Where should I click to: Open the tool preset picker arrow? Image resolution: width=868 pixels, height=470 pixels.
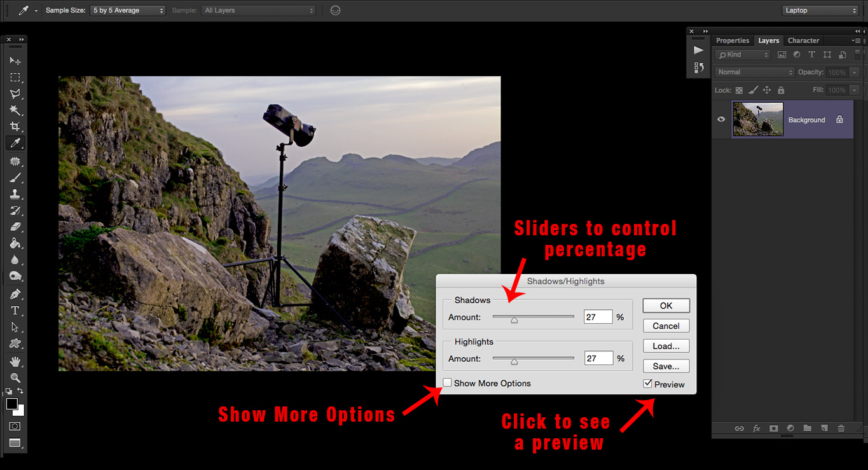[x=36, y=11]
